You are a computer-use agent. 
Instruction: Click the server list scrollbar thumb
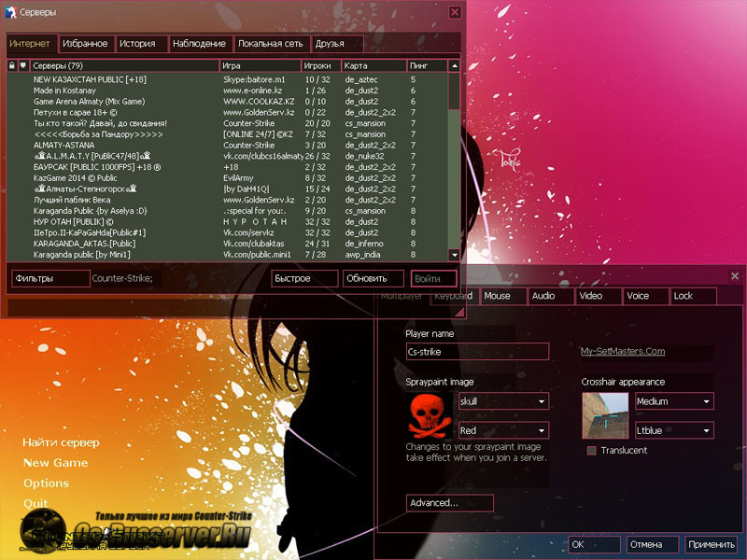(455, 91)
